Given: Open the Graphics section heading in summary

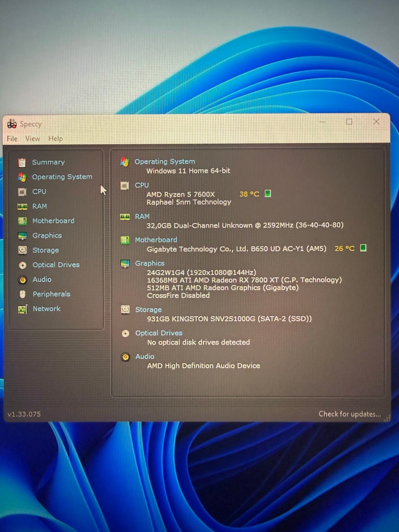Looking at the screenshot, I should pos(150,264).
